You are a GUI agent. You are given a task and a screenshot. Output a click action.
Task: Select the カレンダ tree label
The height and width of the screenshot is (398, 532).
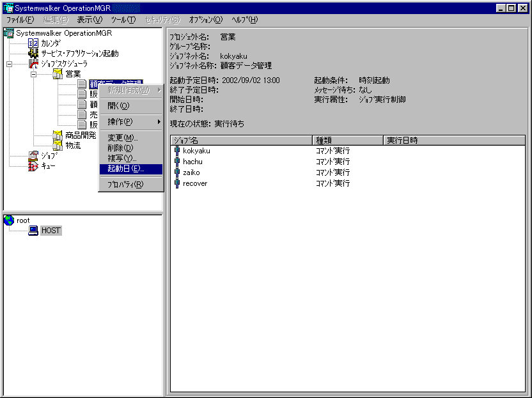tap(51, 43)
